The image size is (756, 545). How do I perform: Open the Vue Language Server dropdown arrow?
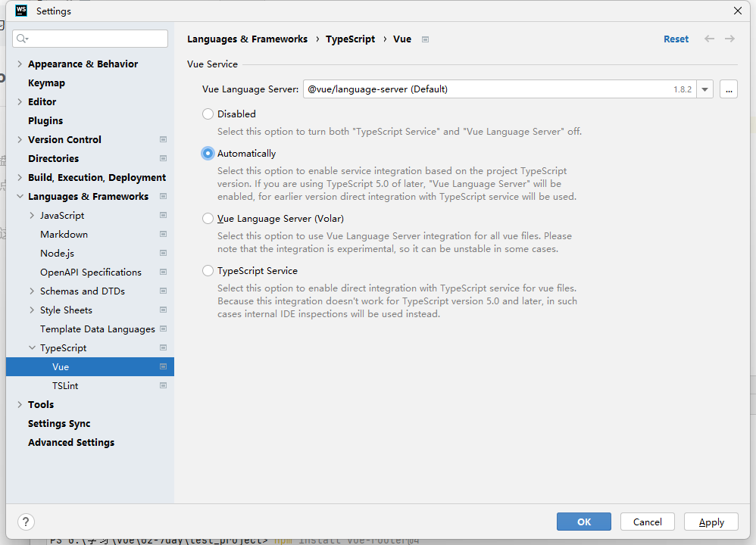point(705,89)
